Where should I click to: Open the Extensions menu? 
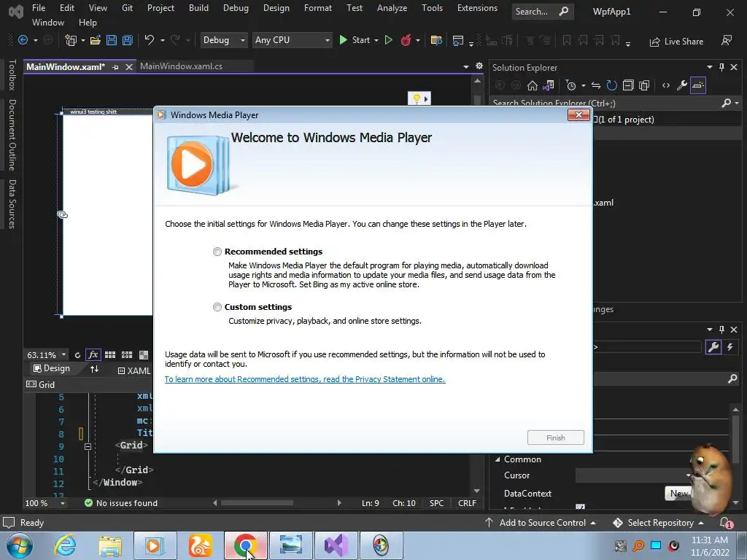tap(477, 8)
